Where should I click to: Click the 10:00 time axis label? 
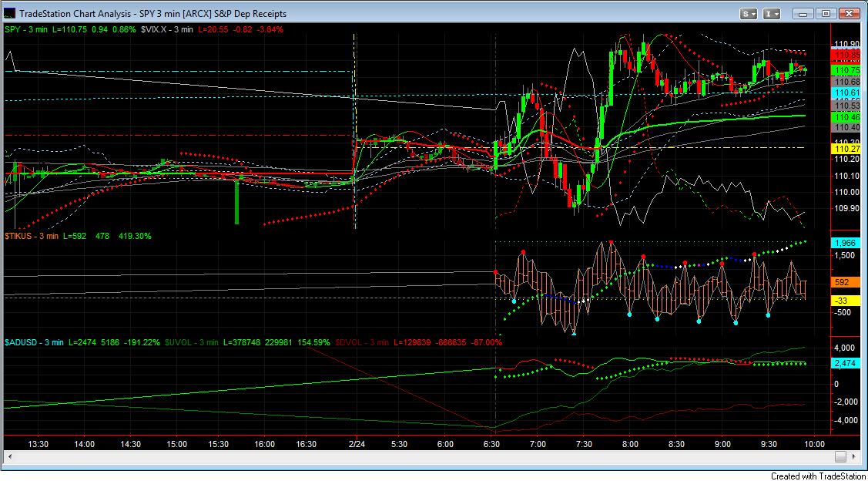[x=814, y=444]
